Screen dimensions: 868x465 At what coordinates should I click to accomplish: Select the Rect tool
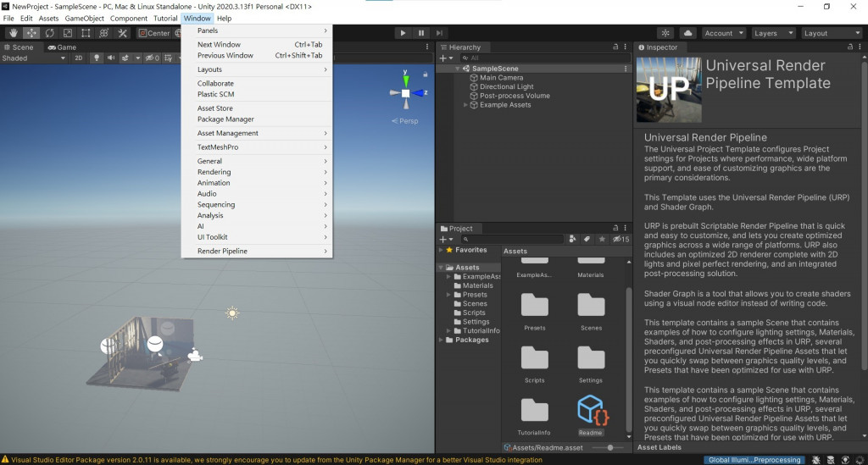pyautogui.click(x=86, y=33)
